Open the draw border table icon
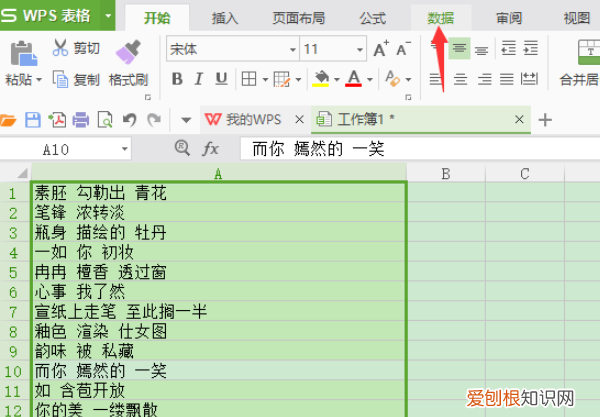This screenshot has height=417, width=600. point(282,79)
